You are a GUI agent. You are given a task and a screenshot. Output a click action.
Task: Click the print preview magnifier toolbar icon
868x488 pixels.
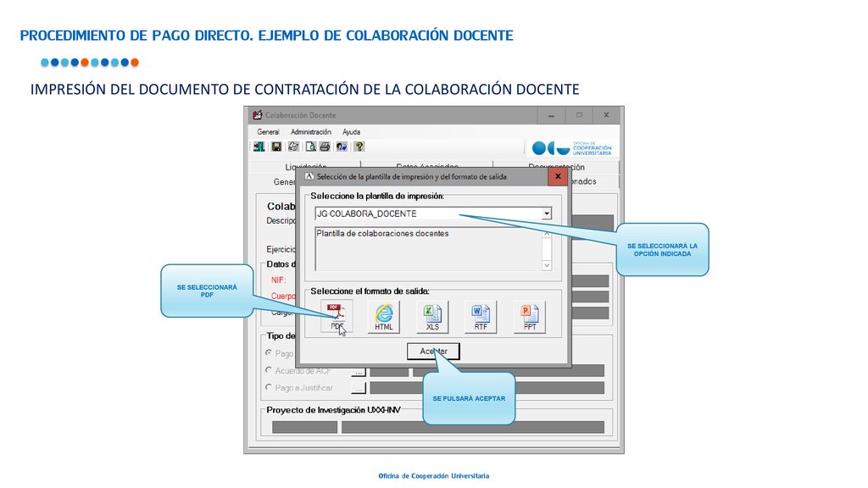tap(310, 147)
